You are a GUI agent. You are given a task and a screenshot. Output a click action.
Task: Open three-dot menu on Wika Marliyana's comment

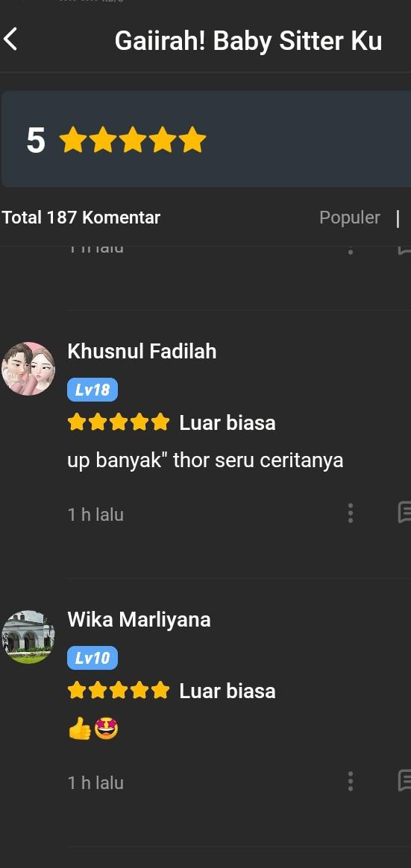350,781
